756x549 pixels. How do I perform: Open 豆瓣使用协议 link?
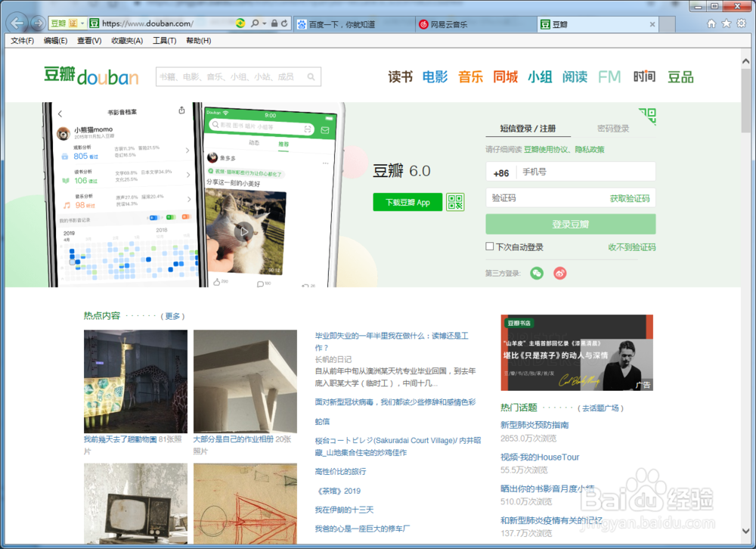[x=547, y=150]
